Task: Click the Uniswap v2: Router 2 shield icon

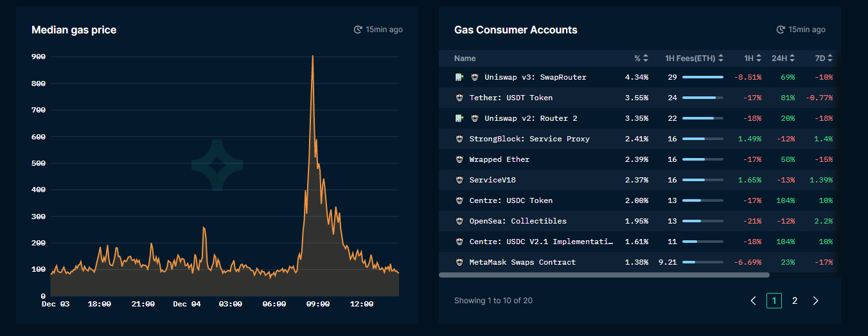Action: pyautogui.click(x=475, y=118)
